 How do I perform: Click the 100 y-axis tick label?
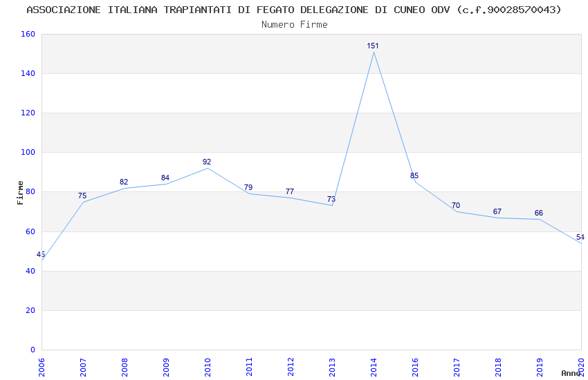click(28, 153)
